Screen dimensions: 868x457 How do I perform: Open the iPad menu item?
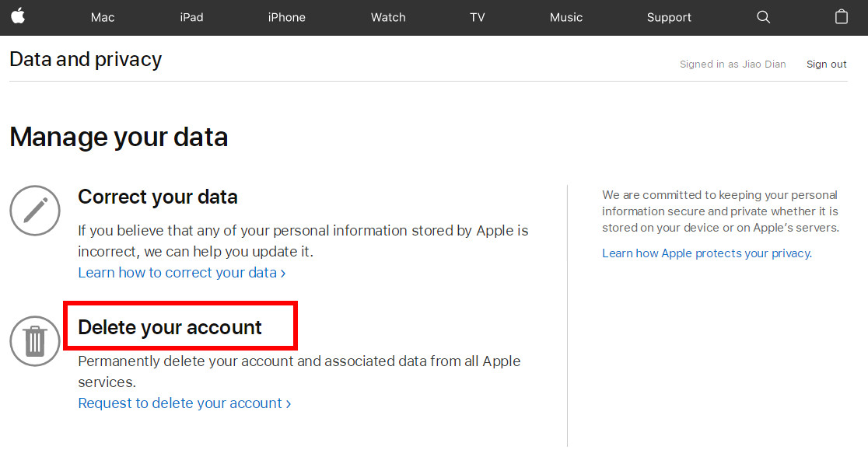[x=191, y=17]
